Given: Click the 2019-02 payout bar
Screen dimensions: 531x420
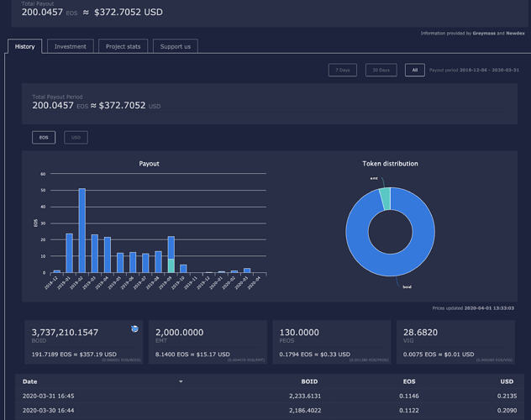Looking at the screenshot, I should [82, 230].
